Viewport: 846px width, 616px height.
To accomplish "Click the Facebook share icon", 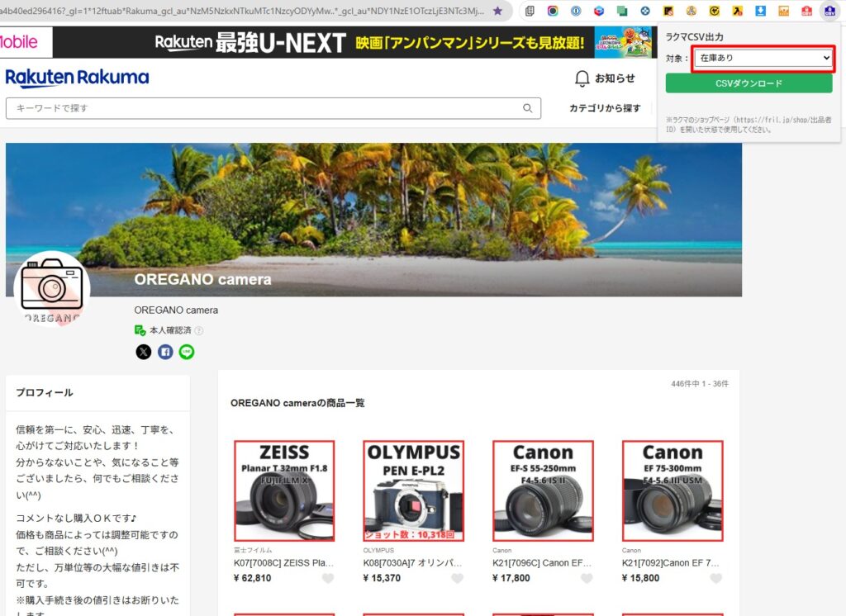I will [165, 352].
